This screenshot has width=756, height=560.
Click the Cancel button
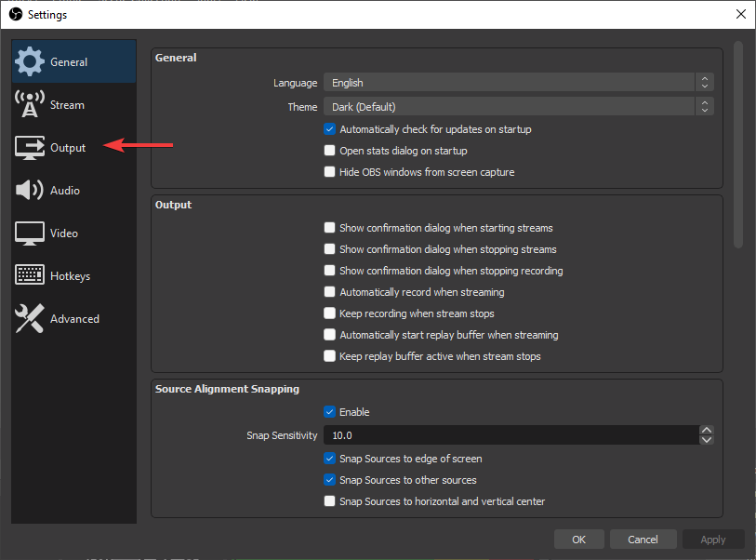(x=643, y=540)
